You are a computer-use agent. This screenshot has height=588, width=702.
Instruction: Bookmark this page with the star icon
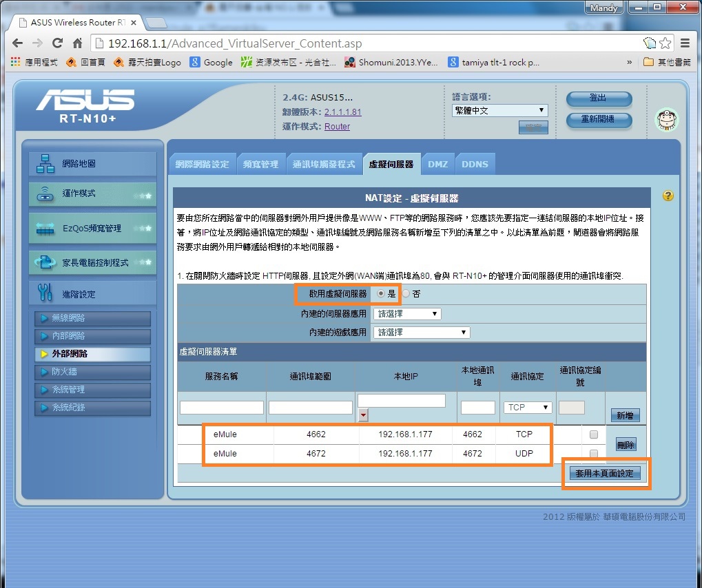coord(665,43)
